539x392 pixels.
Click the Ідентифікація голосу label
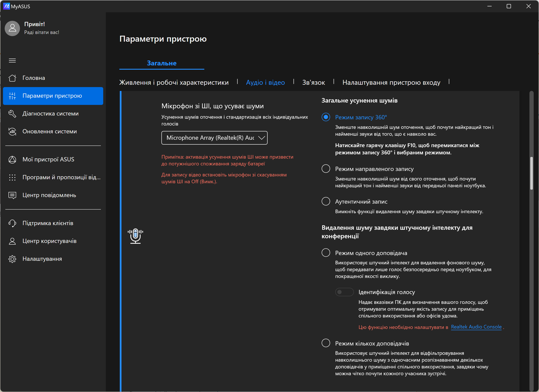(x=387, y=292)
